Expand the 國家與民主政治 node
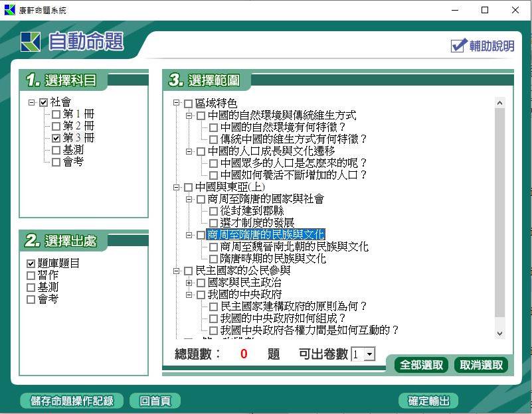532x414 pixels. 189,283
